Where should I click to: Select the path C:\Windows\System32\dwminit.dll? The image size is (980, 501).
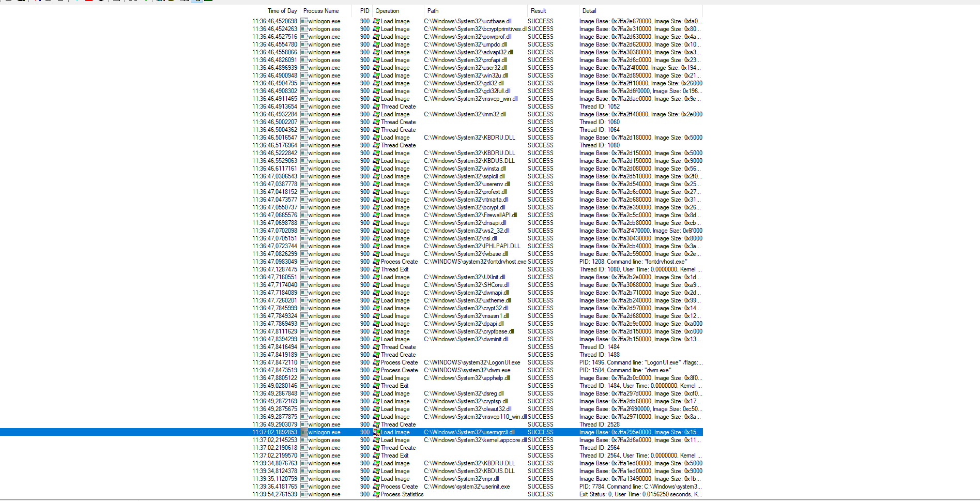466,339
